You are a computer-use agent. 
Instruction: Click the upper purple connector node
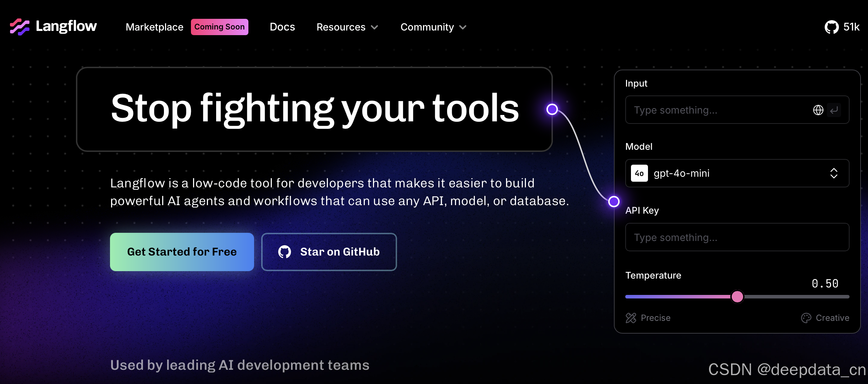[x=552, y=109]
